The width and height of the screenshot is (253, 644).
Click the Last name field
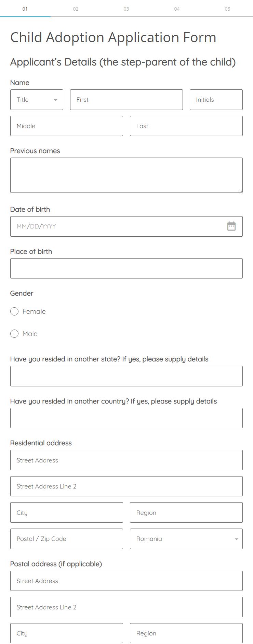click(186, 126)
